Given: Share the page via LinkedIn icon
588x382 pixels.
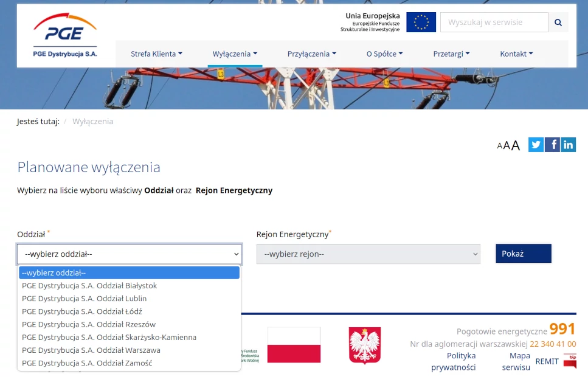Looking at the screenshot, I should 568,145.
